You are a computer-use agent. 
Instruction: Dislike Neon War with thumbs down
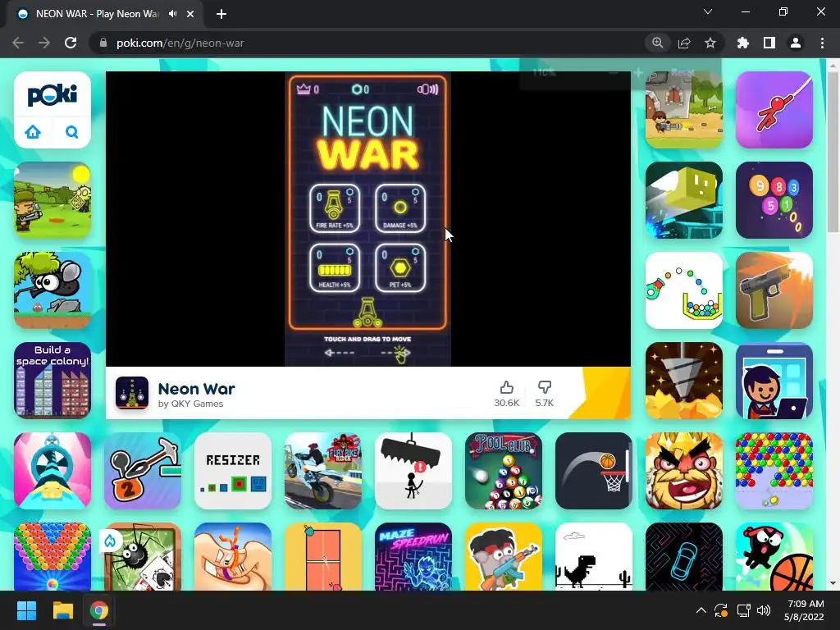tap(545, 387)
